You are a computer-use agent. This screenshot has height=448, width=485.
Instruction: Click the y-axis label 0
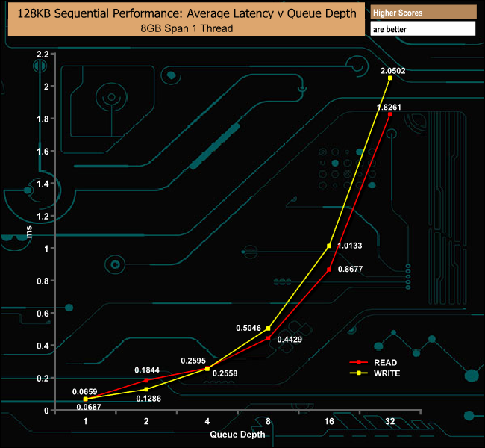(46, 411)
